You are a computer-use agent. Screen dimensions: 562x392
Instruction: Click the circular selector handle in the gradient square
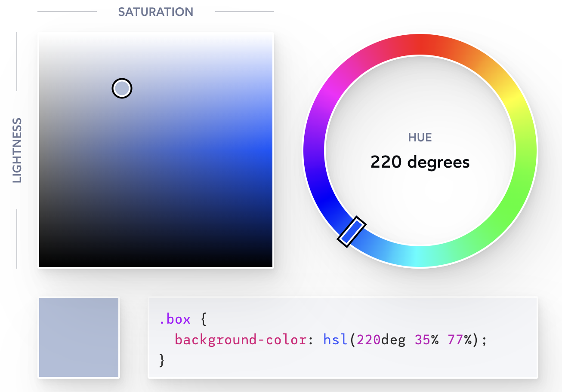click(x=121, y=88)
